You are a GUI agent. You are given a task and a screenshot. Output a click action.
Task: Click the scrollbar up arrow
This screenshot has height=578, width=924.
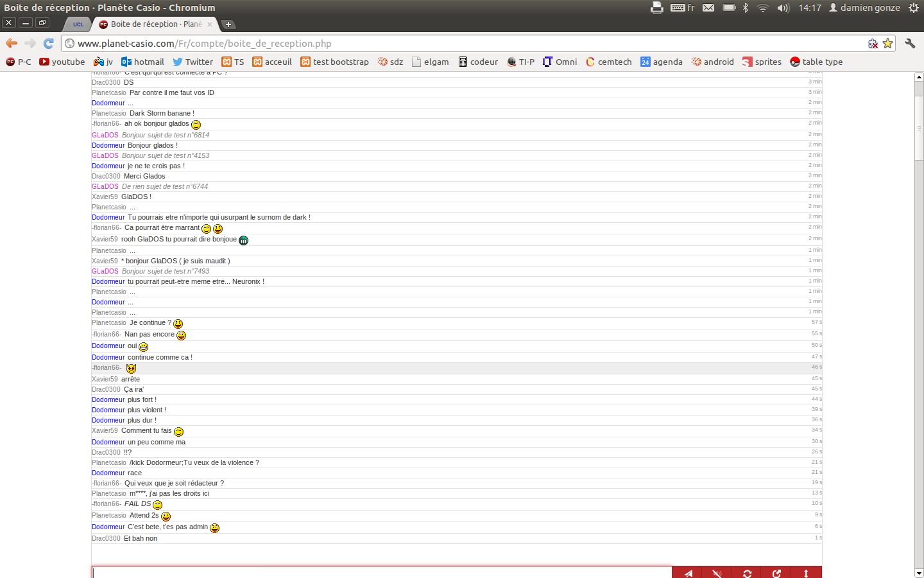pos(919,76)
